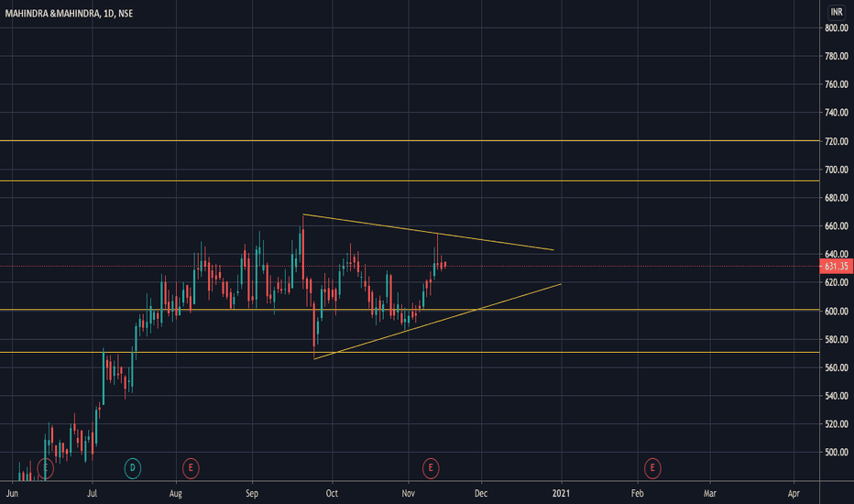
Task: Click the Jun label on time axis
Action: pyautogui.click(x=12, y=494)
